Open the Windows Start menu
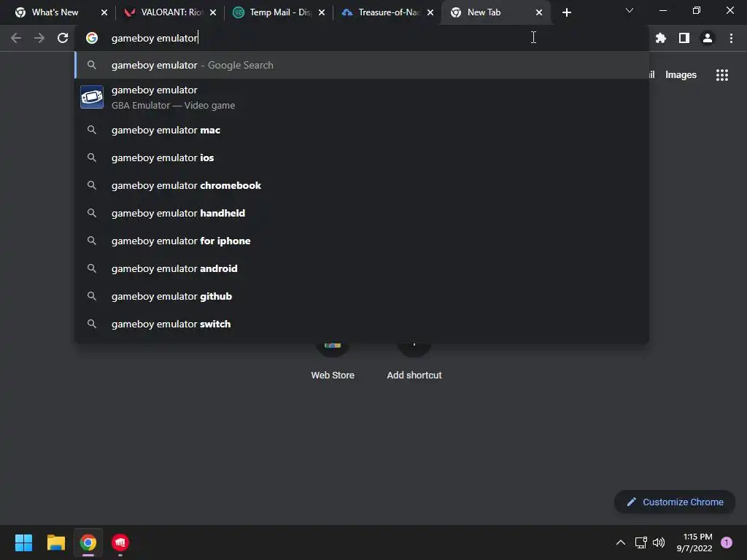The image size is (747, 560). pyautogui.click(x=23, y=542)
